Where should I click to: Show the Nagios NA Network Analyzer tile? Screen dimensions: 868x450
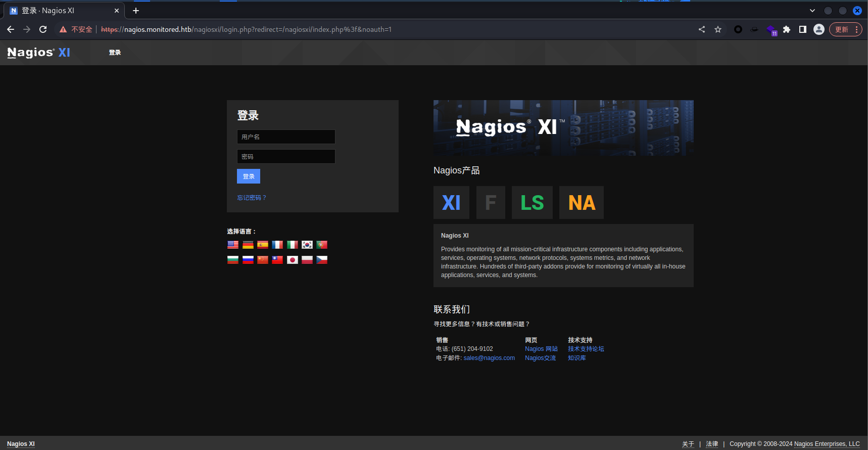582,203
